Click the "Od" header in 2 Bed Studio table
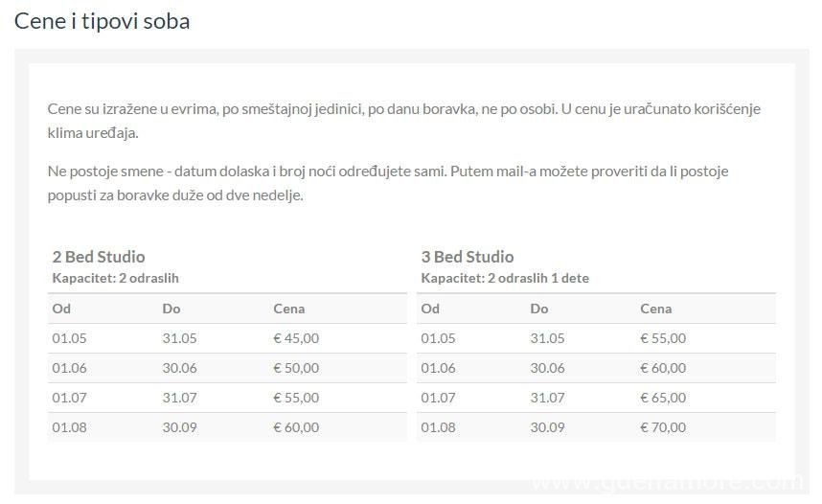Screen dimensions: 822x504 [x=61, y=309]
